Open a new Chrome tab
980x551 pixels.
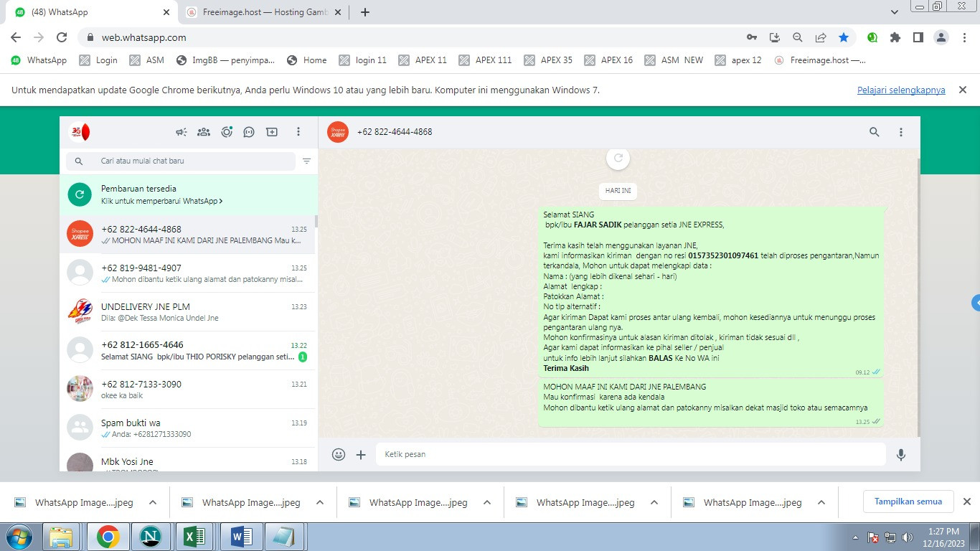pos(365,12)
